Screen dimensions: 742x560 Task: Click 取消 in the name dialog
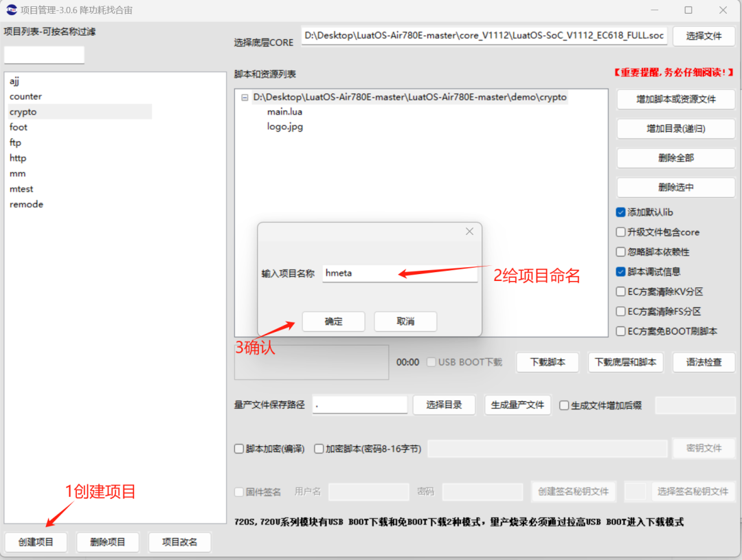pyautogui.click(x=405, y=322)
